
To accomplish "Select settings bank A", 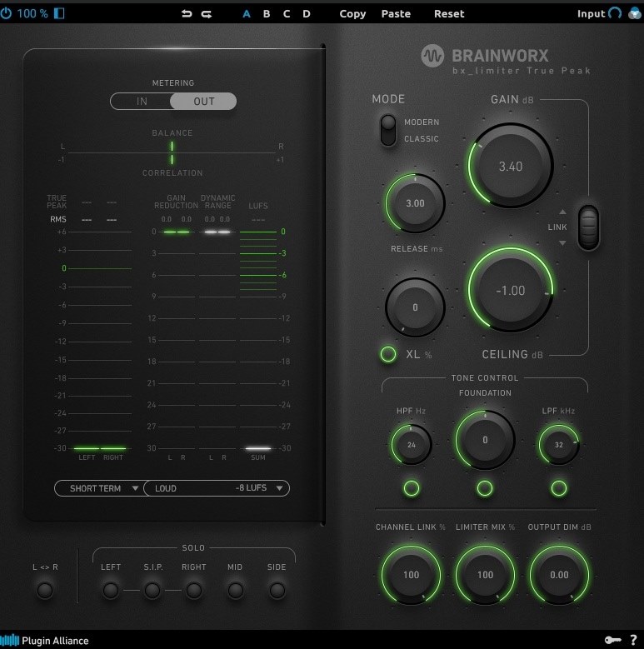I will pos(247,13).
